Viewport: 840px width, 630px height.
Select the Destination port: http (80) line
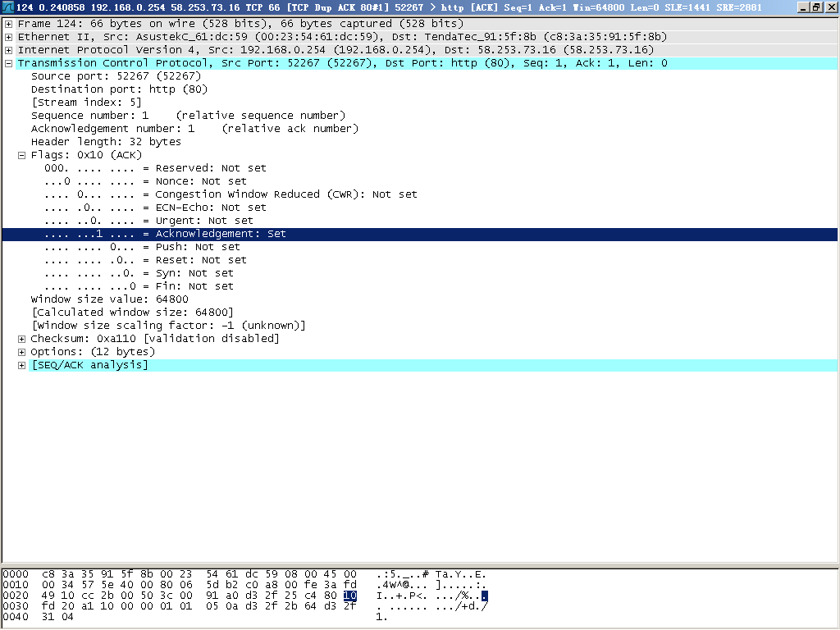120,89
